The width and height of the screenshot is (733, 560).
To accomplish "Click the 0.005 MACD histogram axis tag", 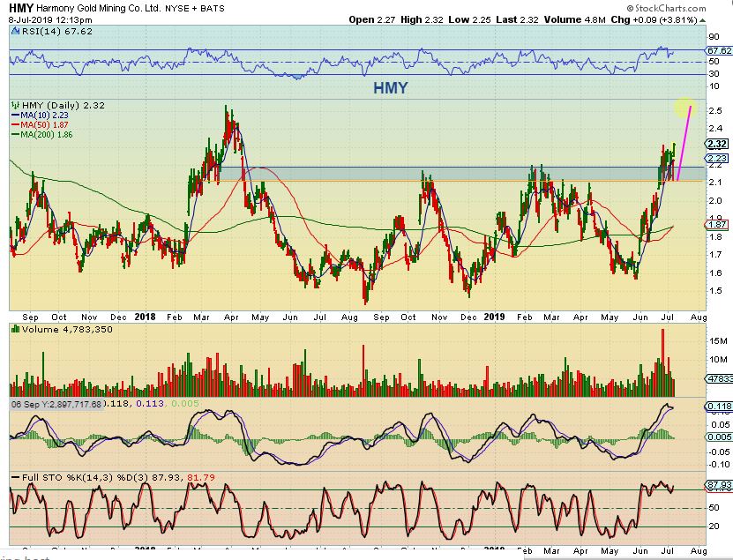I will pos(719,437).
